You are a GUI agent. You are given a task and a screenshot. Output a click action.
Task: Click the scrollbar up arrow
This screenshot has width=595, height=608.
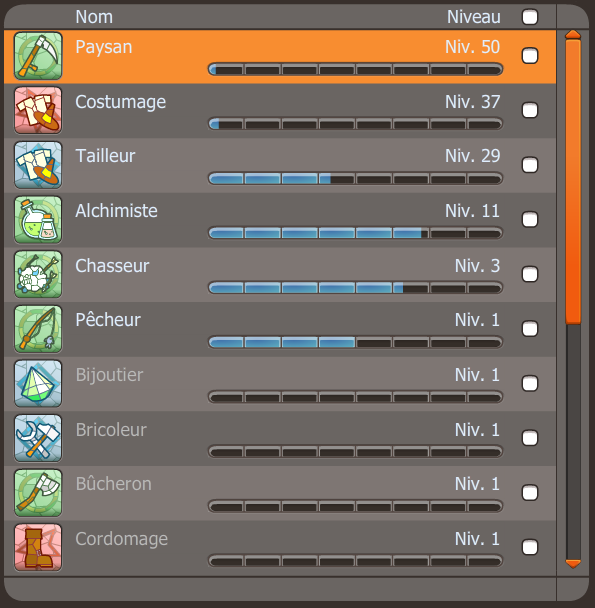point(573,35)
